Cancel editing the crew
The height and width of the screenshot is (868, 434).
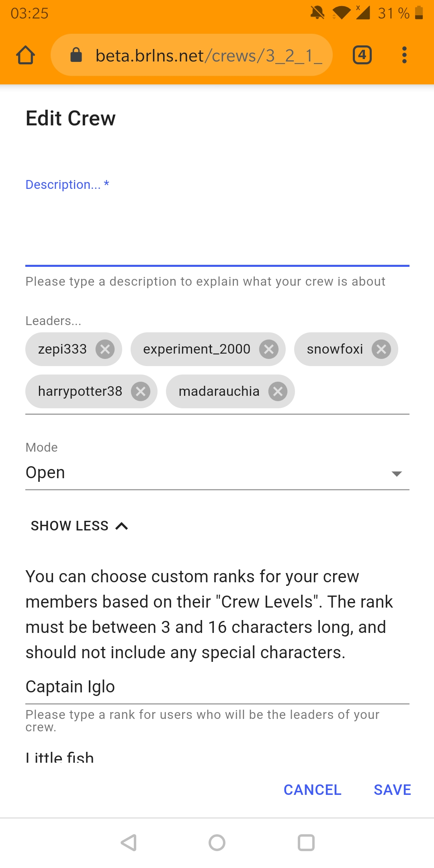pyautogui.click(x=313, y=790)
